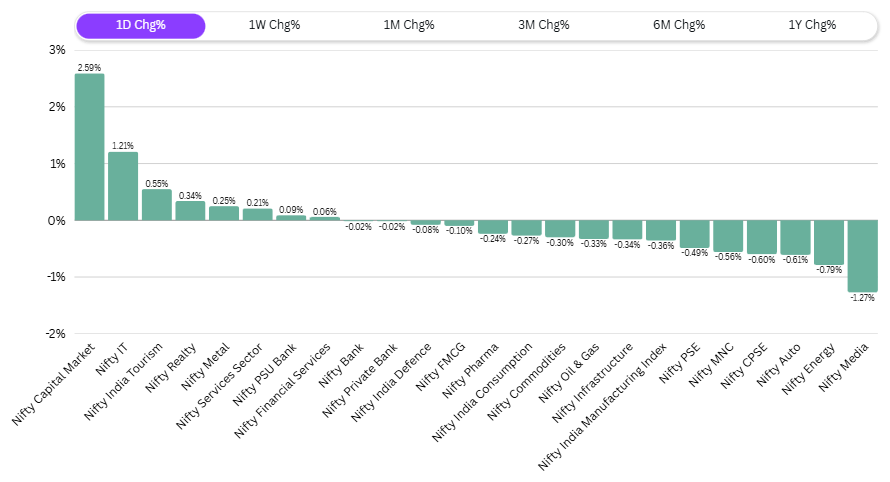Switch to the 1W Chg% tab
The height and width of the screenshot is (482, 890).
[274, 25]
